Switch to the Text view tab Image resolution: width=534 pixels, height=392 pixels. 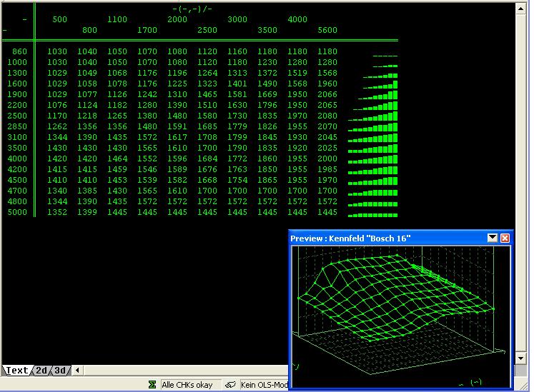[x=17, y=370]
